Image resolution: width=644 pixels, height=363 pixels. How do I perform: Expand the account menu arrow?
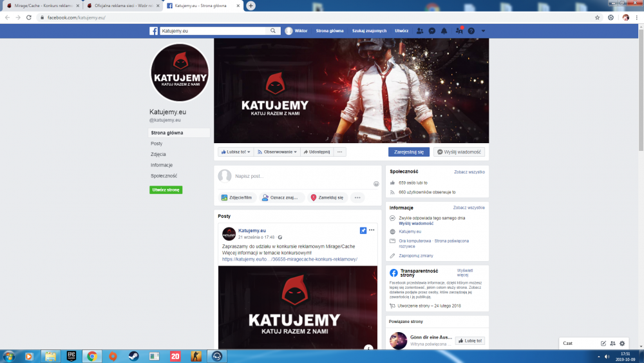[483, 31]
